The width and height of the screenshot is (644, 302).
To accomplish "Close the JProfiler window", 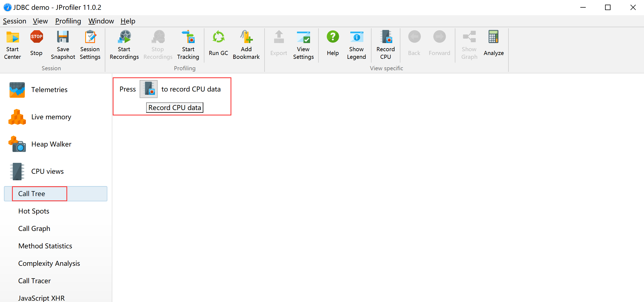I will 633,7.
